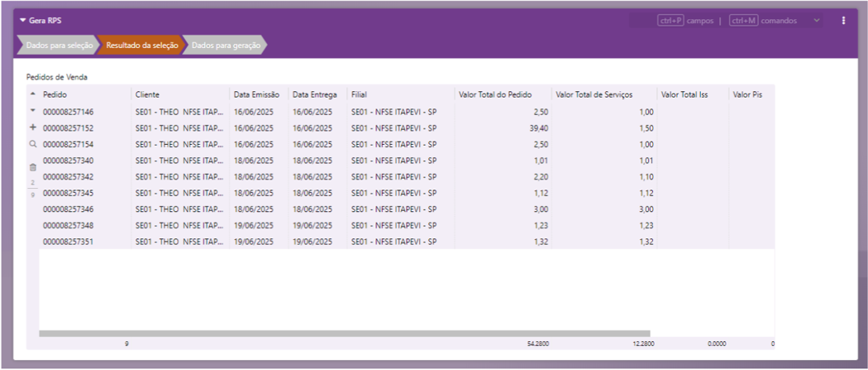Click services value 1,50

point(646,128)
